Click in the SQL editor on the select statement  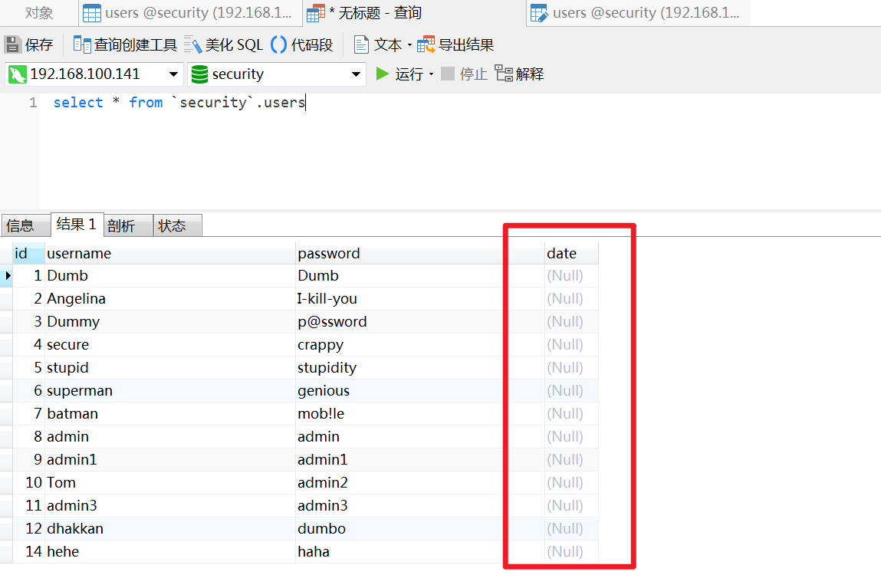coord(179,102)
